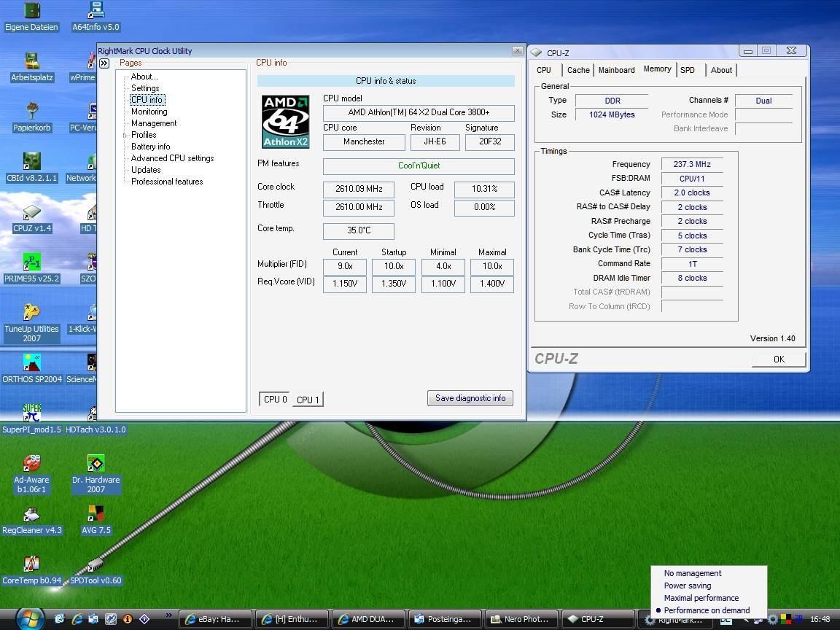Open About tab in CPU-Z
The image size is (840, 630).
tap(722, 70)
